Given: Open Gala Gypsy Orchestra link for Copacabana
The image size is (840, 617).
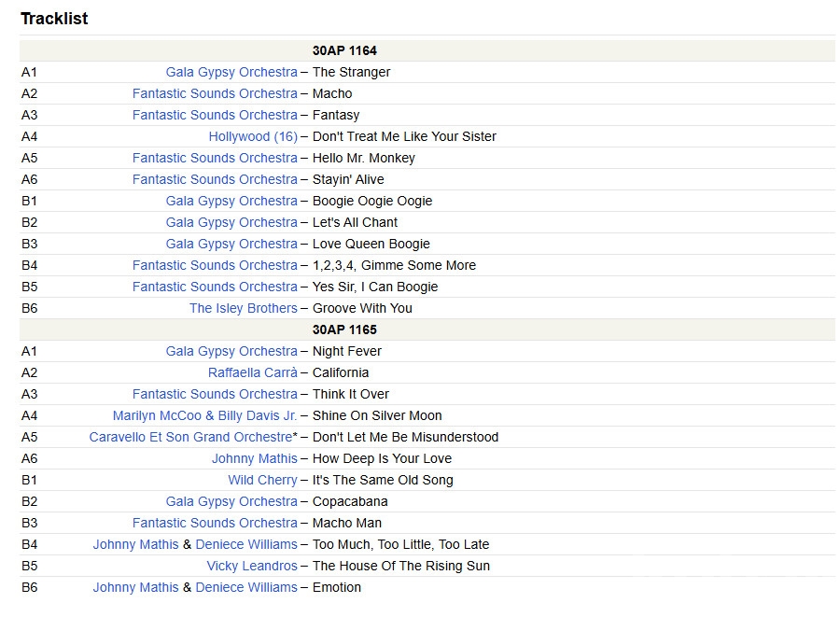Looking at the screenshot, I should pos(231,501).
